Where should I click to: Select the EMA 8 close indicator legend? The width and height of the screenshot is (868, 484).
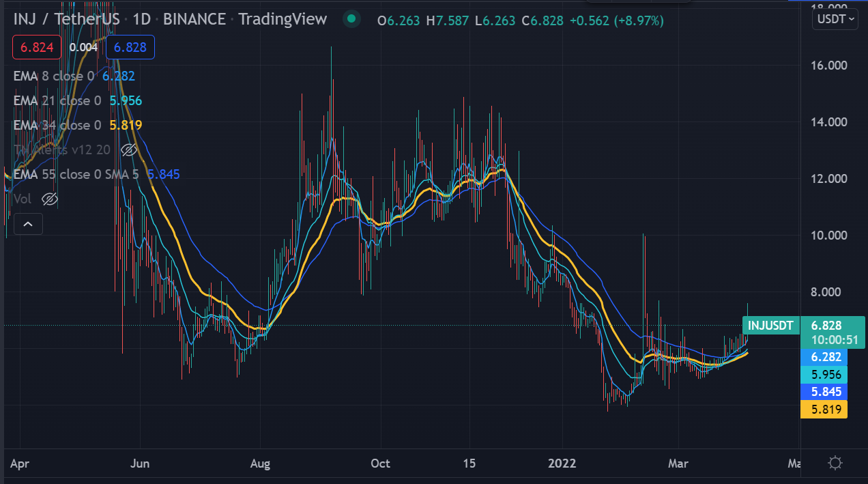(x=57, y=76)
